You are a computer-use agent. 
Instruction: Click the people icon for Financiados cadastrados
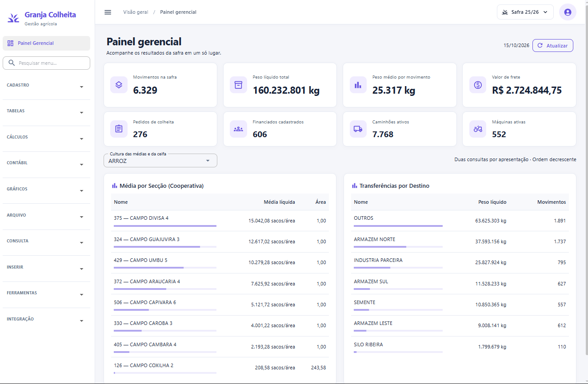(x=238, y=129)
